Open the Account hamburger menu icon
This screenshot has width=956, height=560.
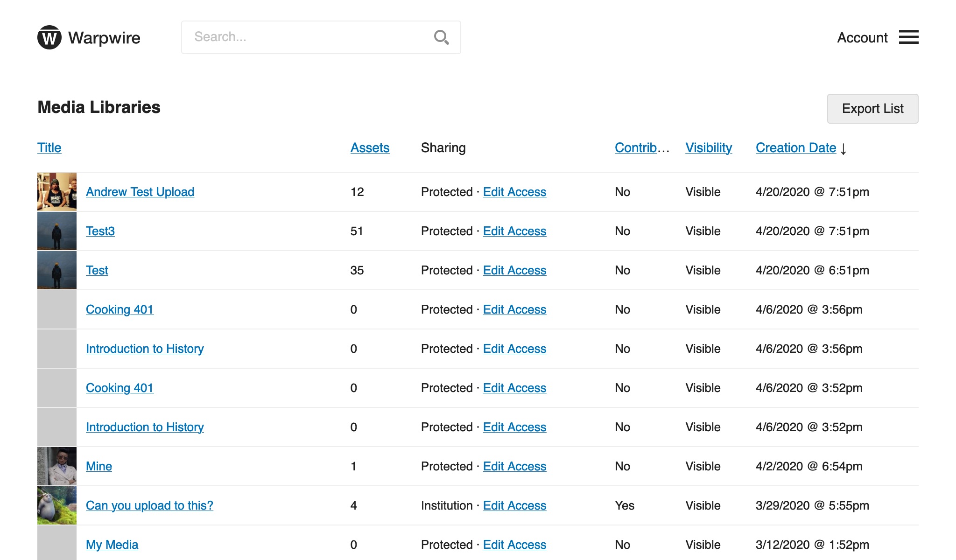pyautogui.click(x=908, y=37)
